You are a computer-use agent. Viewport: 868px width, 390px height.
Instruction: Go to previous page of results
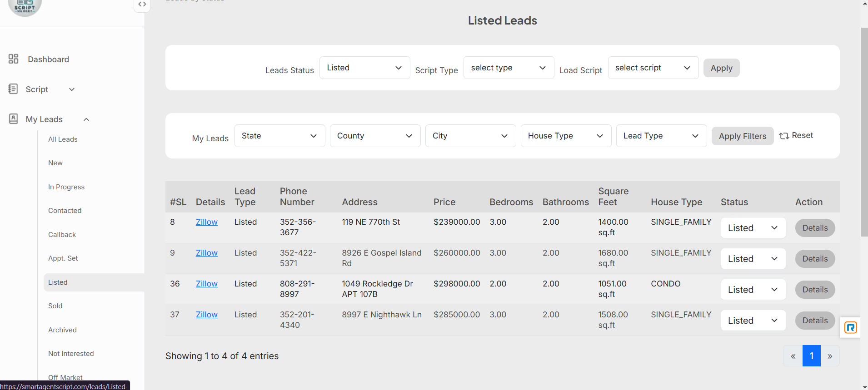[793, 356]
